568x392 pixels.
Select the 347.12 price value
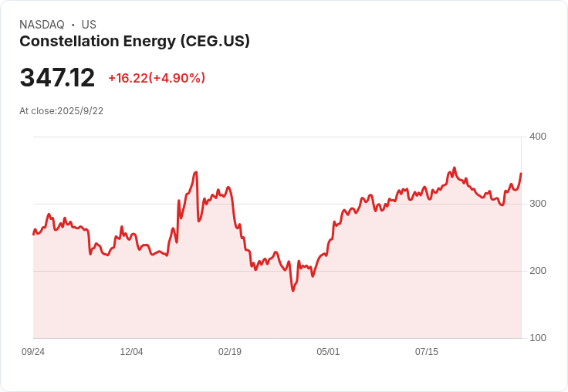pos(57,77)
